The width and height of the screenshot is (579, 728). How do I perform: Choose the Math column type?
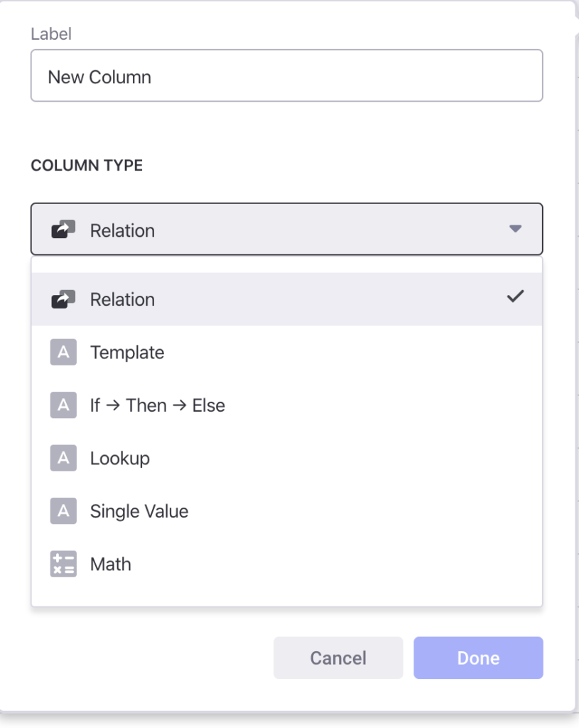point(287,564)
